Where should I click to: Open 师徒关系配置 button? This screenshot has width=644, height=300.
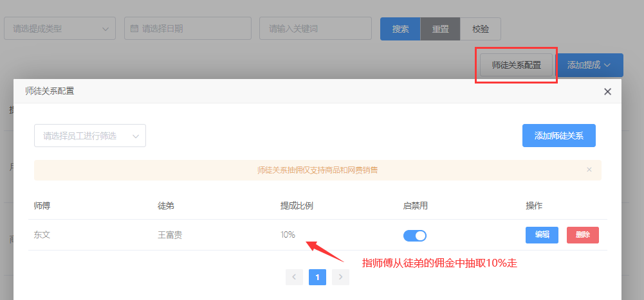pos(516,65)
